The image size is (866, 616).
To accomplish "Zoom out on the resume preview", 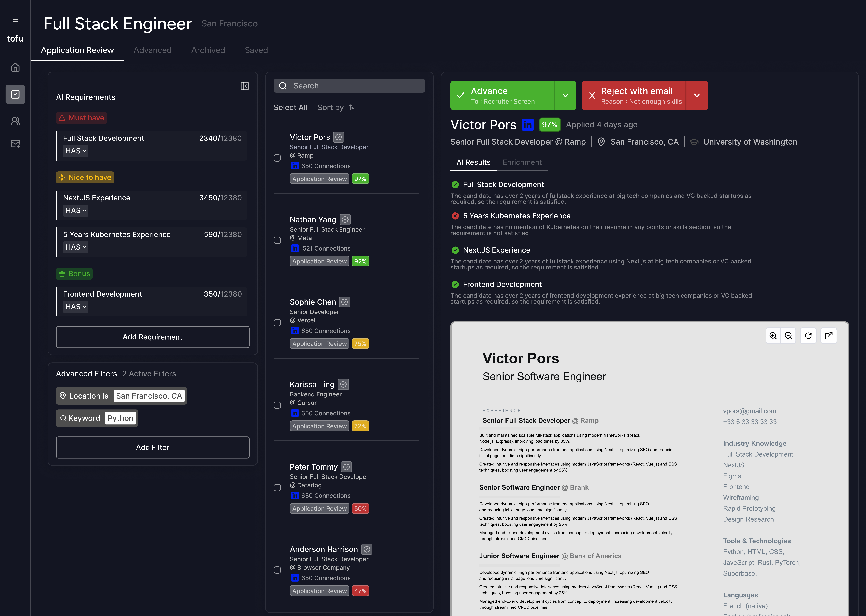I will pos(789,336).
